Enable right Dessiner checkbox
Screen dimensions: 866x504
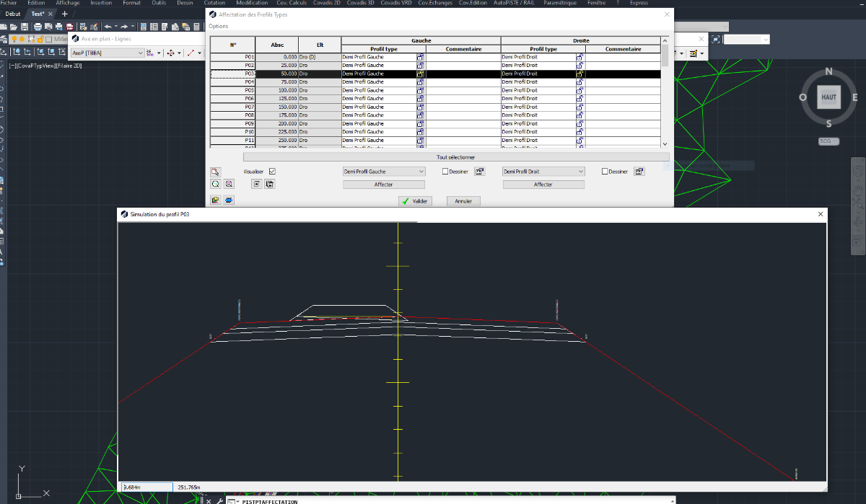605,172
